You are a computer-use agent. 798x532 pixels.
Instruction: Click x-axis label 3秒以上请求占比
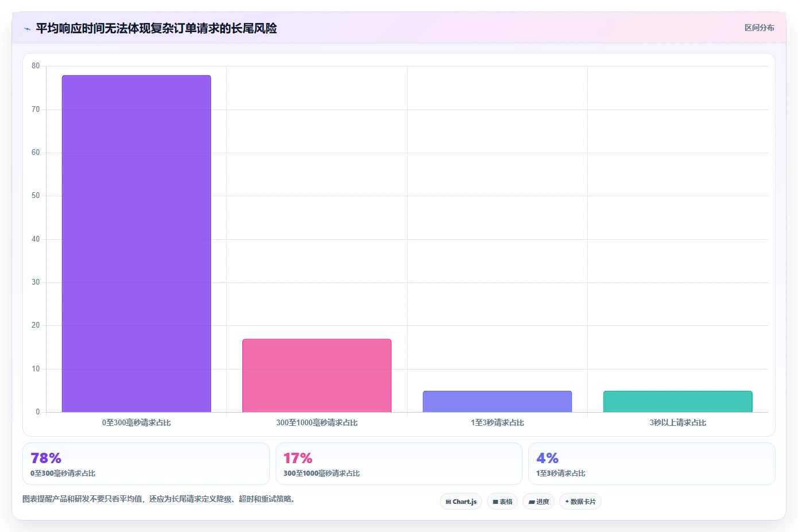click(677, 422)
